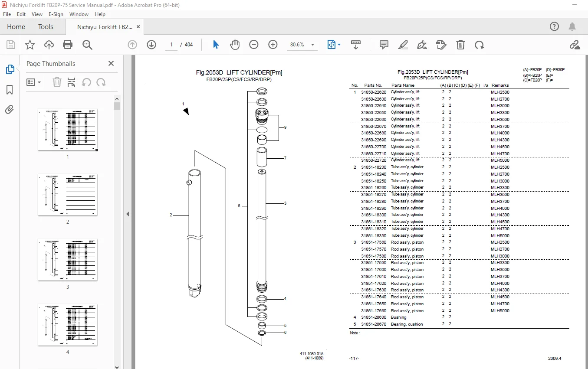Image resolution: width=588 pixels, height=369 pixels.
Task: Open the View menu
Action: (37, 14)
